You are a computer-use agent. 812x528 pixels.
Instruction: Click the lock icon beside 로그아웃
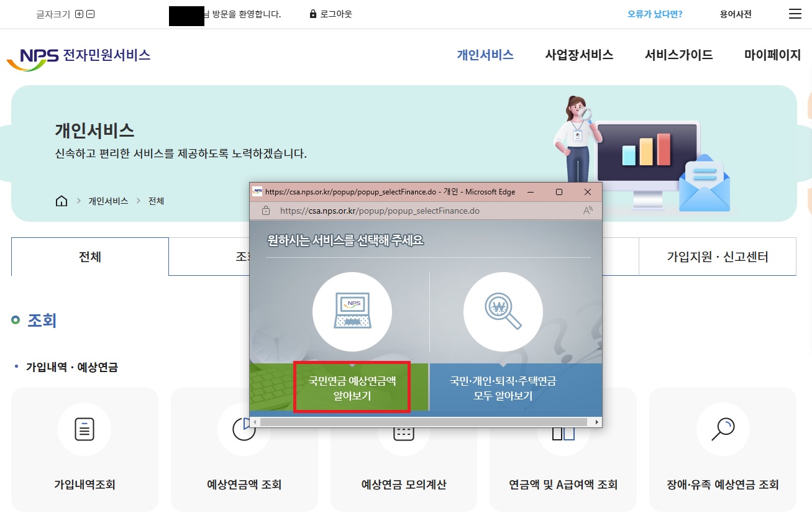coord(313,14)
